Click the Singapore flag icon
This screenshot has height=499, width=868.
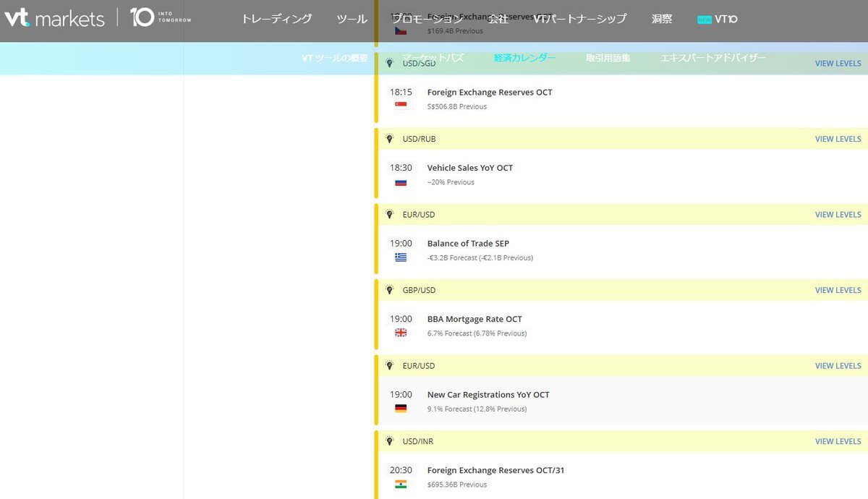[401, 106]
